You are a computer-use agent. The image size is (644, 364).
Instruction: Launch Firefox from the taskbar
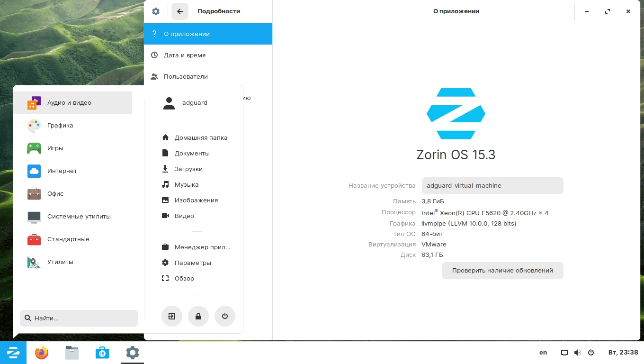[42, 353]
